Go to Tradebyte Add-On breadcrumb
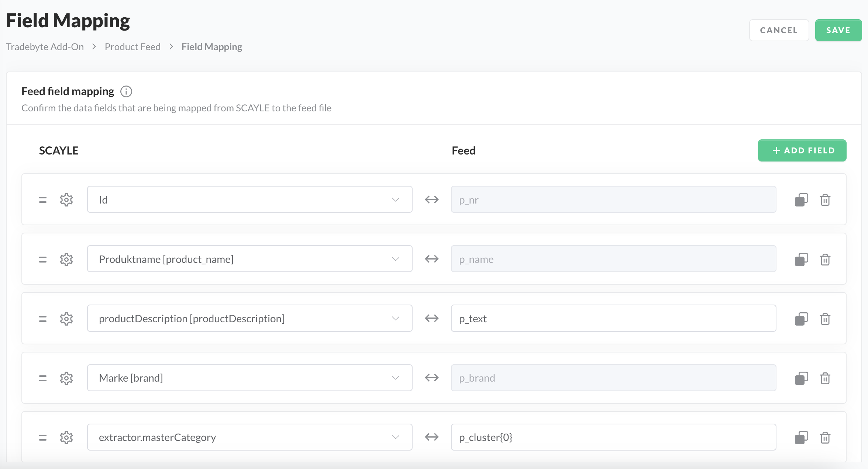The height and width of the screenshot is (469, 868). coord(45,47)
